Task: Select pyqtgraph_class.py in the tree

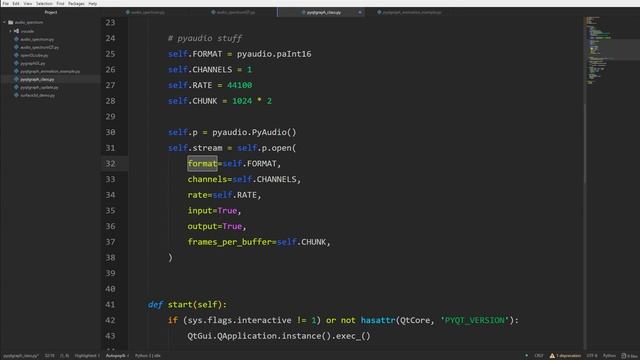Action: coord(37,79)
